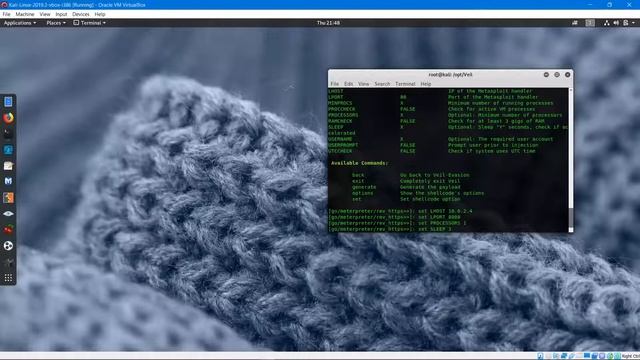Open the terminal icon in the dock
The height and width of the screenshot is (360, 640).
pos(8,133)
